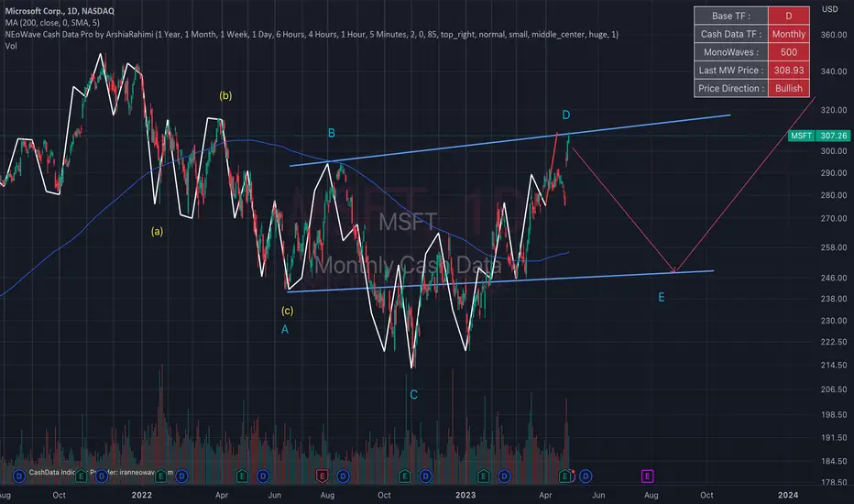Image resolution: width=854 pixels, height=504 pixels.
Task: Click 178.50 on the price axis
Action: [833, 482]
